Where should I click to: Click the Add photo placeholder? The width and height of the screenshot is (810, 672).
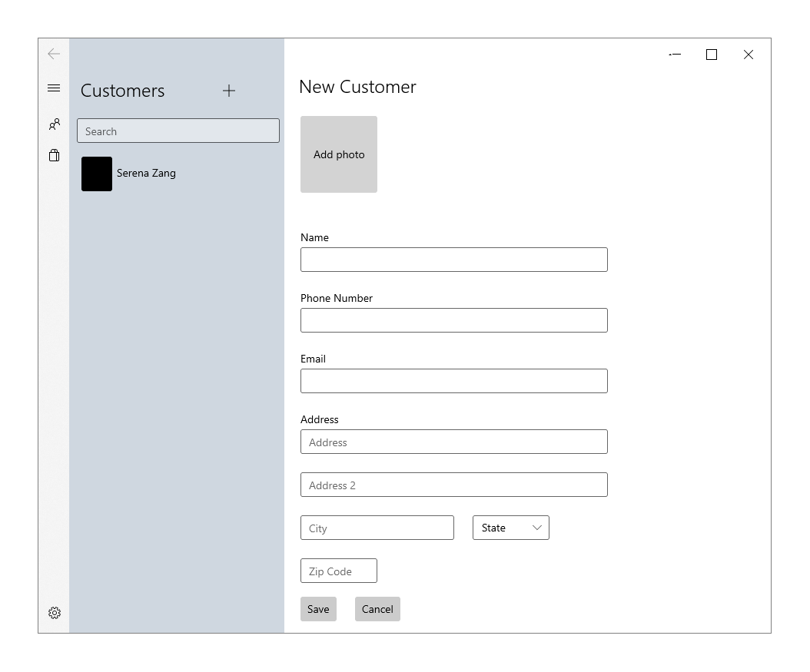click(338, 154)
